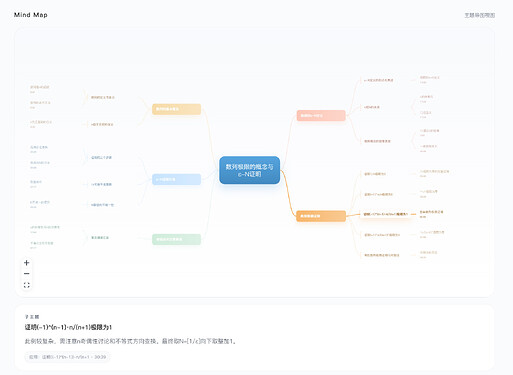This screenshot has width=513, height=375.
Task: Select the green branch node
Action: point(176,239)
